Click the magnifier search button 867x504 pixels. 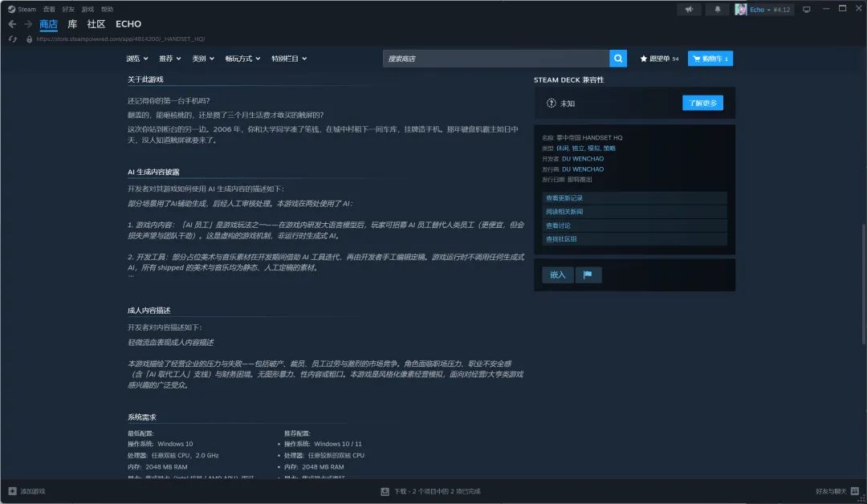point(618,59)
